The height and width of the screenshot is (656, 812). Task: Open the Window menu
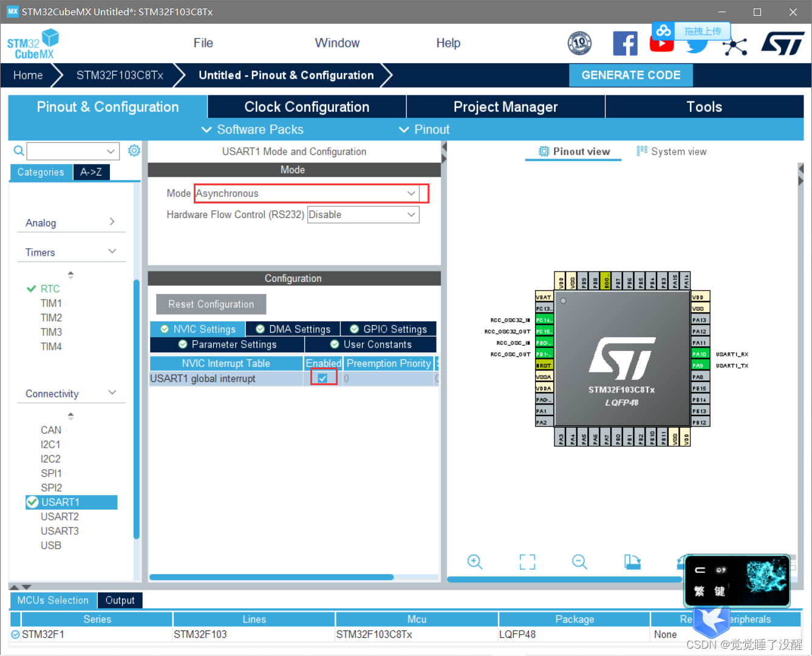337,43
